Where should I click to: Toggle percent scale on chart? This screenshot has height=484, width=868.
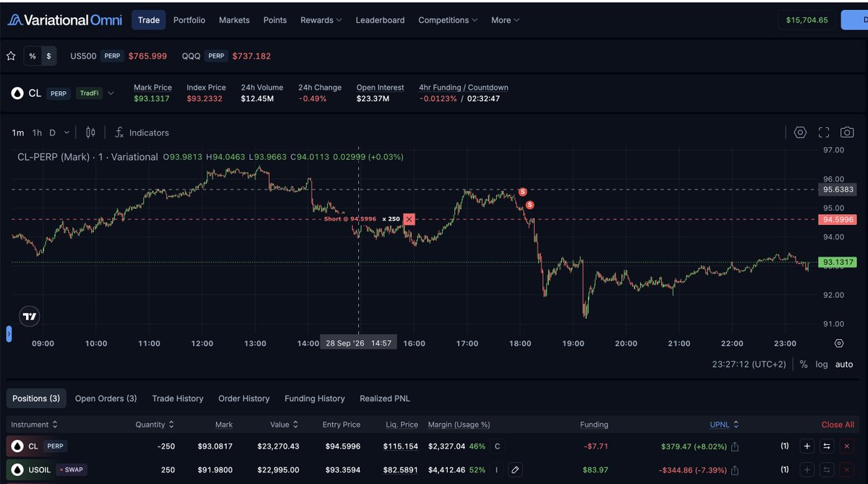[804, 364]
